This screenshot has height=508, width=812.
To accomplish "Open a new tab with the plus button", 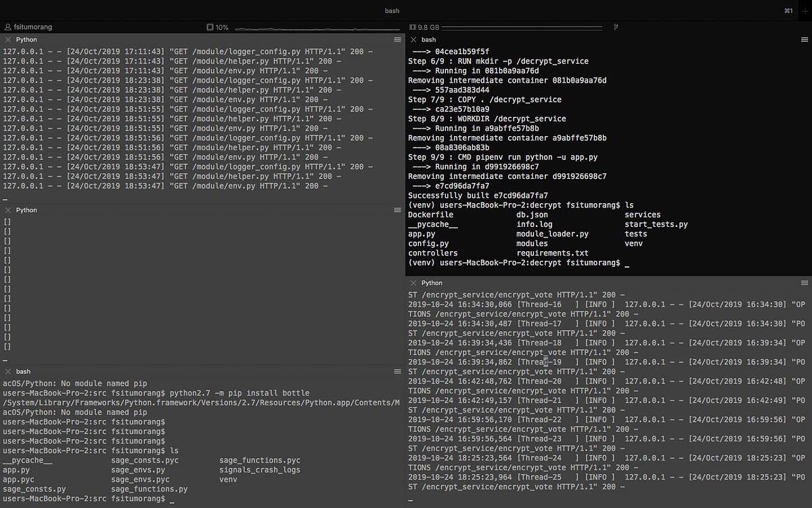I will (804, 11).
